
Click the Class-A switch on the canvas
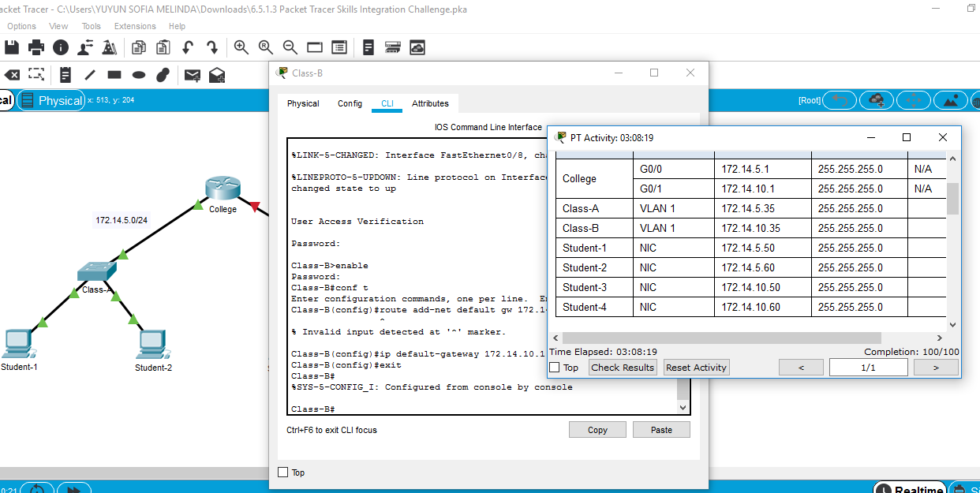[97, 271]
